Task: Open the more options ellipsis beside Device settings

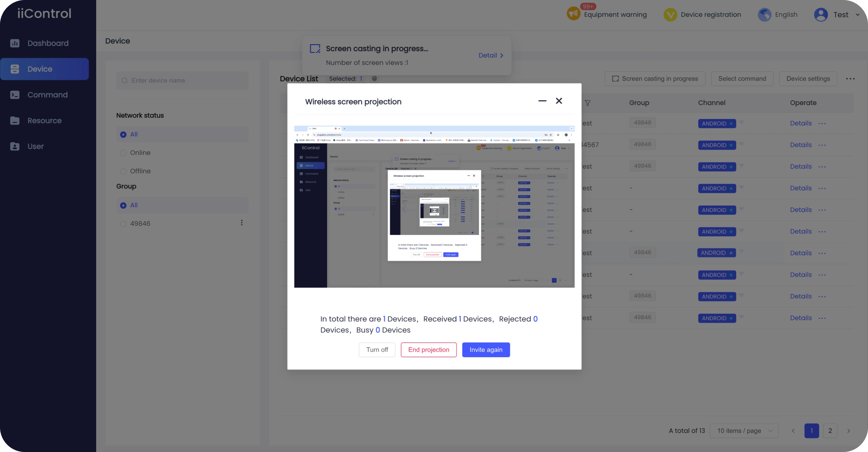Action: 850,79
